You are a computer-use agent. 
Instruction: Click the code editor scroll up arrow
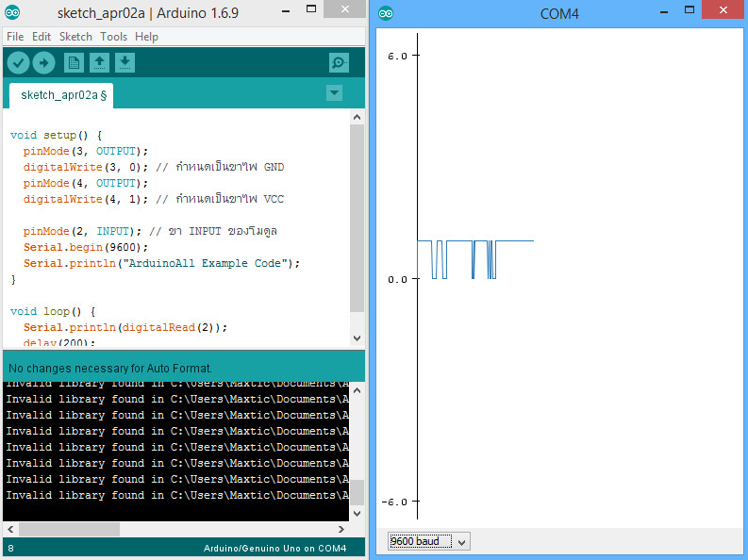coord(357,117)
